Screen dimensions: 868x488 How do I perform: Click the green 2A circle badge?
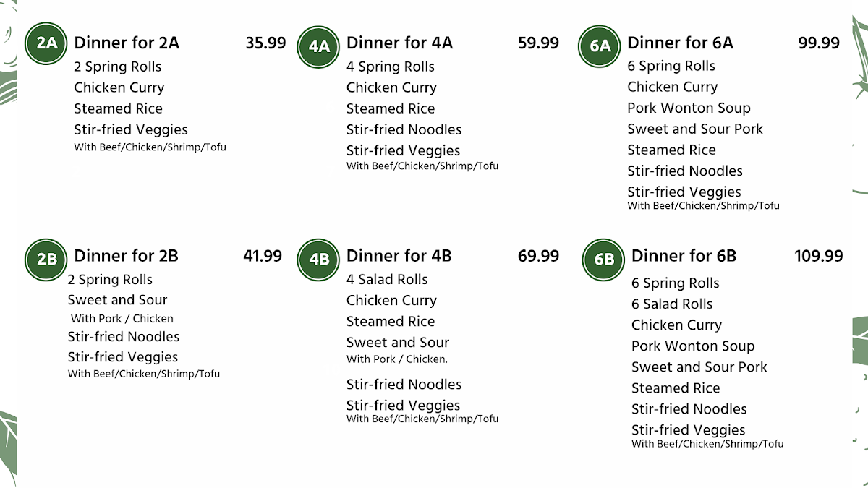tap(46, 43)
